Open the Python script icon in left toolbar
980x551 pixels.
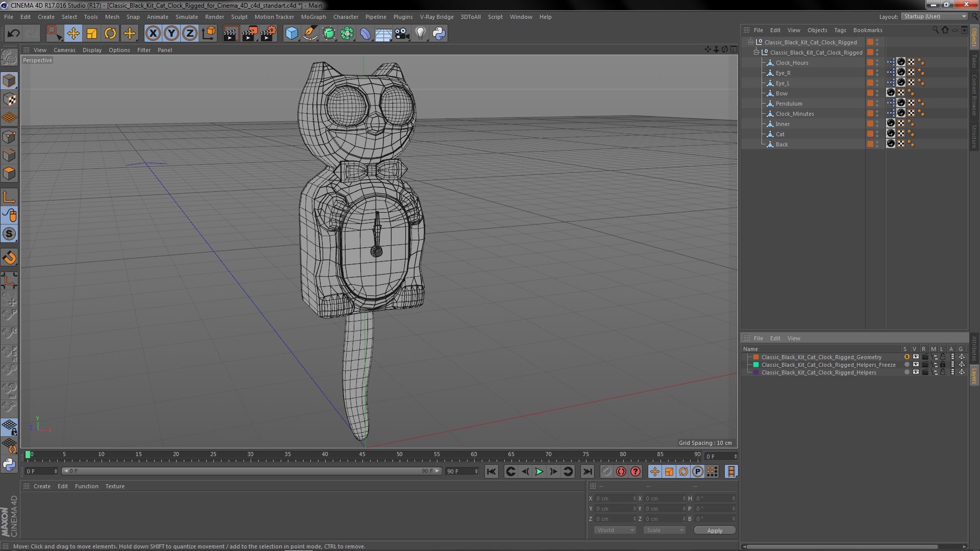tap(9, 464)
